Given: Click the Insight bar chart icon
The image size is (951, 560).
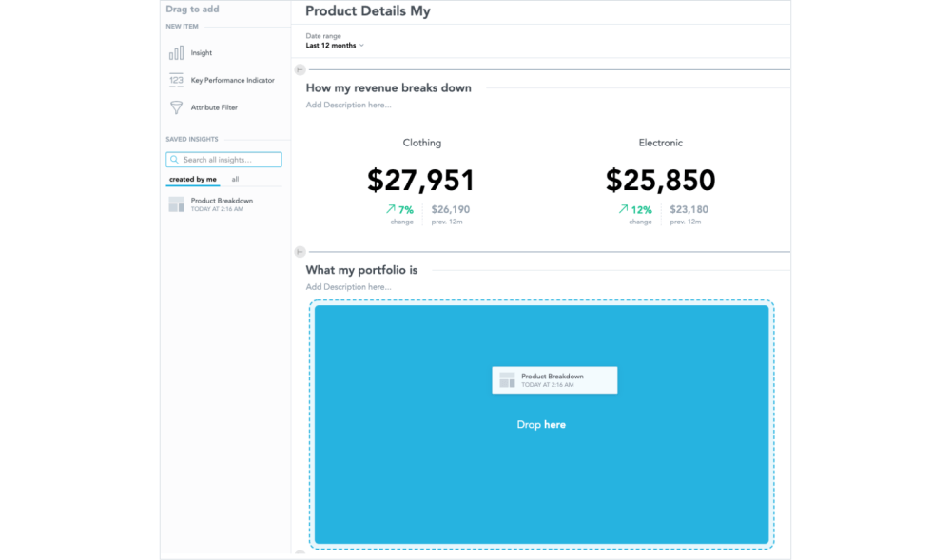Looking at the screenshot, I should pyautogui.click(x=176, y=53).
